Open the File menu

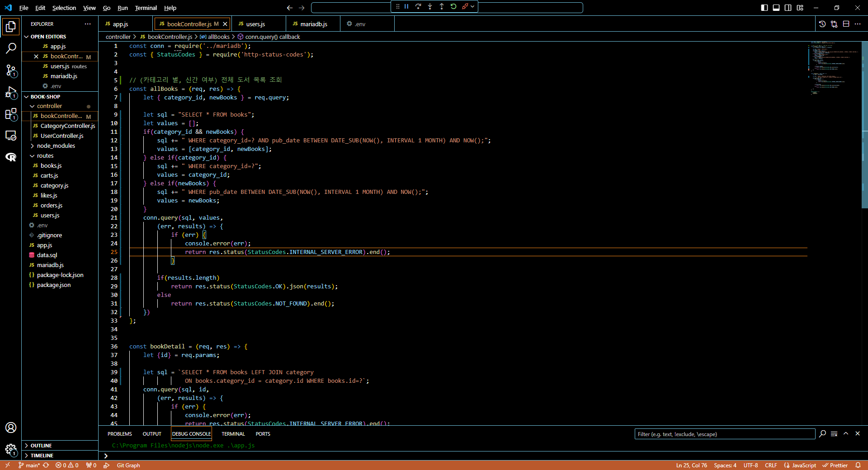(24, 8)
